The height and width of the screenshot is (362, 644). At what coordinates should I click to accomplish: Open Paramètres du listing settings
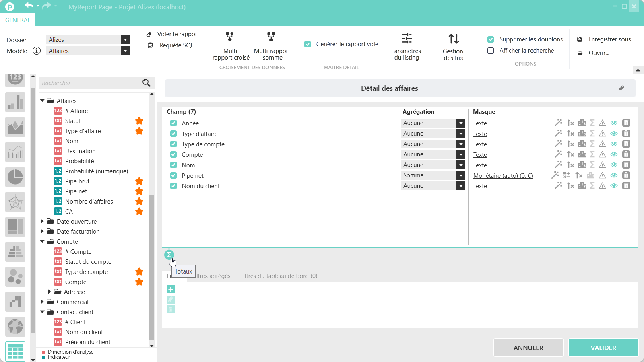coord(406,47)
